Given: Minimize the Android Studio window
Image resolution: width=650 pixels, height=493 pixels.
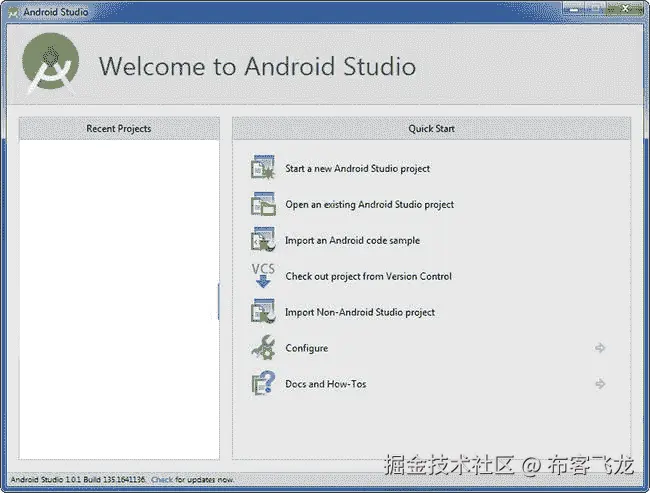Looking at the screenshot, I should (574, 9).
